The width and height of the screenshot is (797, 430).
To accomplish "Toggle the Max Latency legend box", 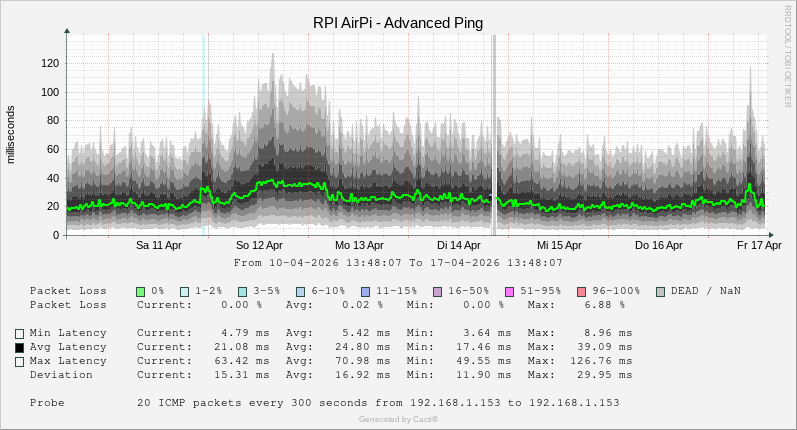I will (19, 362).
